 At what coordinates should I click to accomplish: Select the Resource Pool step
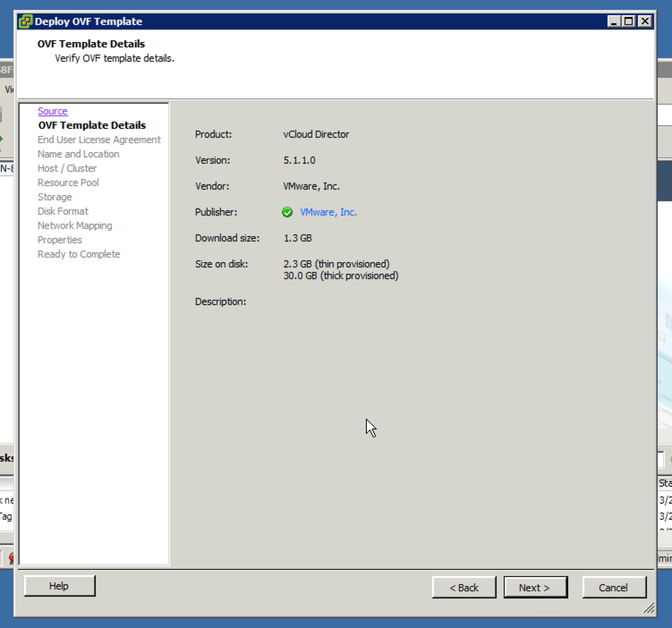coord(68,182)
